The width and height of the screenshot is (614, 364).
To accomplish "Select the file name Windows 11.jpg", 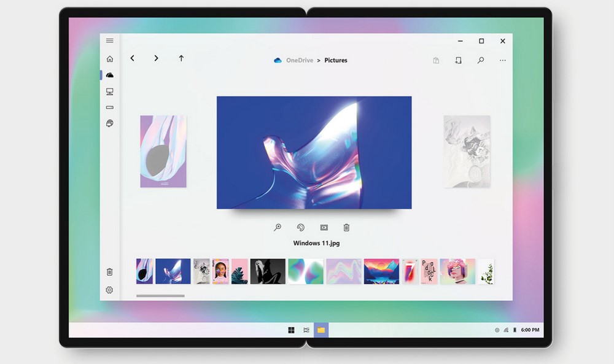I will pos(316,243).
